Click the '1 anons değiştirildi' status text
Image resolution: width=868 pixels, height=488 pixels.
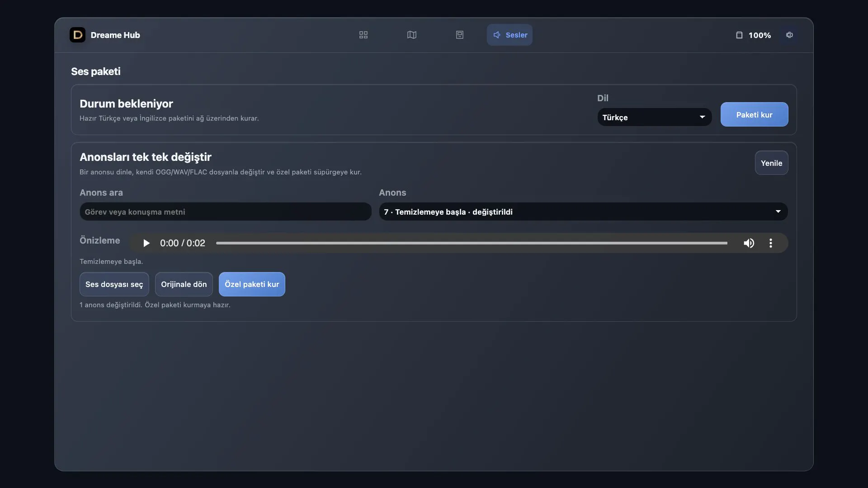point(155,305)
